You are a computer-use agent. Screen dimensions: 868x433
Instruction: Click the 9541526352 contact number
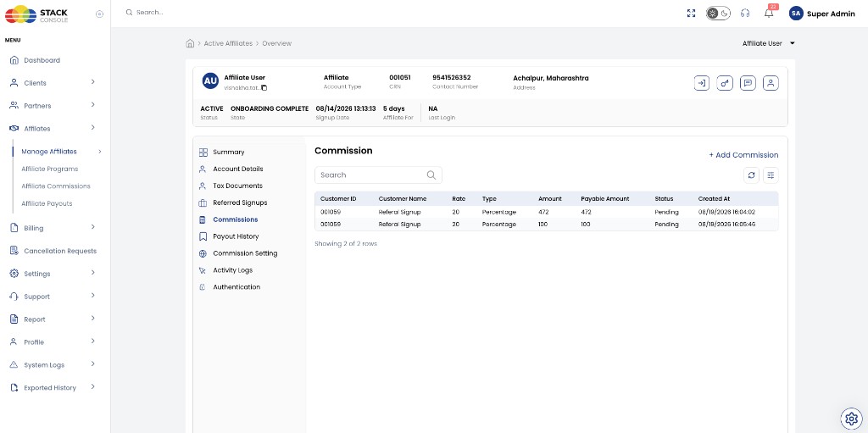(x=451, y=78)
